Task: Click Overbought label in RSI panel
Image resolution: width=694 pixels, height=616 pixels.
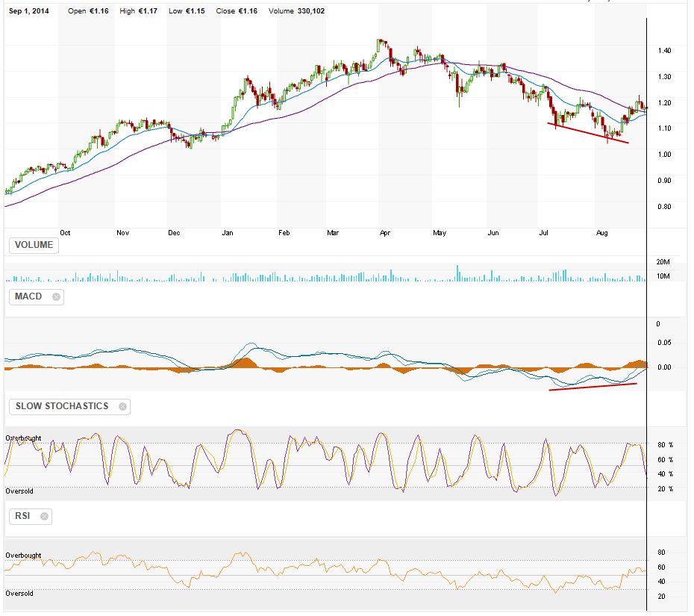Action: pos(23,556)
